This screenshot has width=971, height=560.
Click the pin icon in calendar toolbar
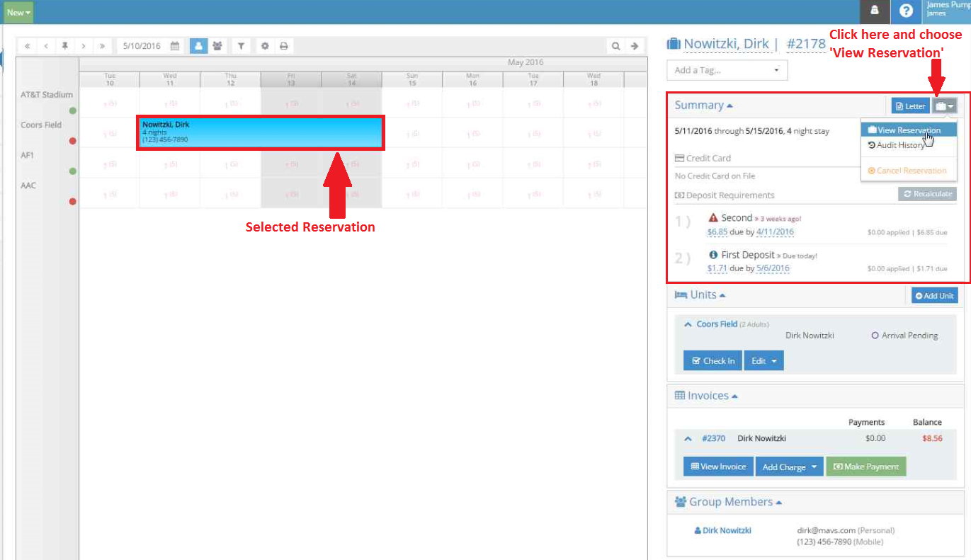(x=65, y=46)
